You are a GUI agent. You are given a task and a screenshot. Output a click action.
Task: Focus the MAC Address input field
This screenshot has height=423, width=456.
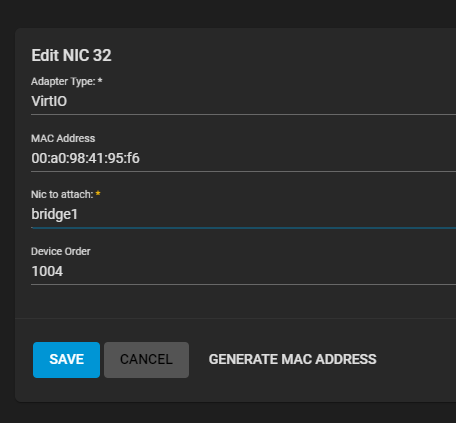[243, 158]
